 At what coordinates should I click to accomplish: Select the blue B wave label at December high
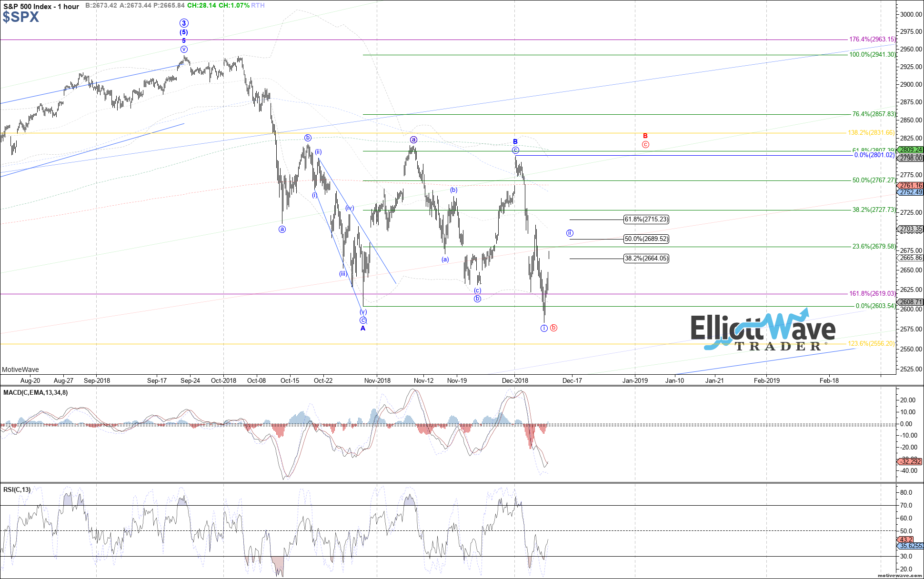point(515,142)
